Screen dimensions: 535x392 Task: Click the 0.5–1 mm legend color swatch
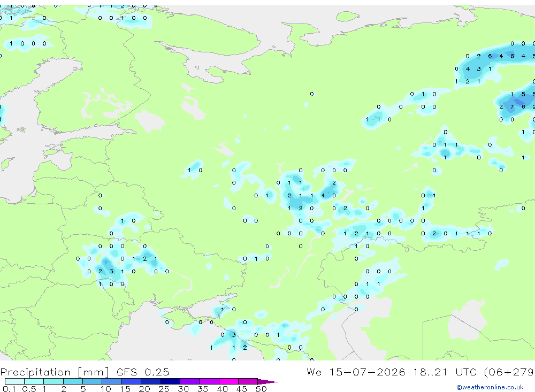34,381
